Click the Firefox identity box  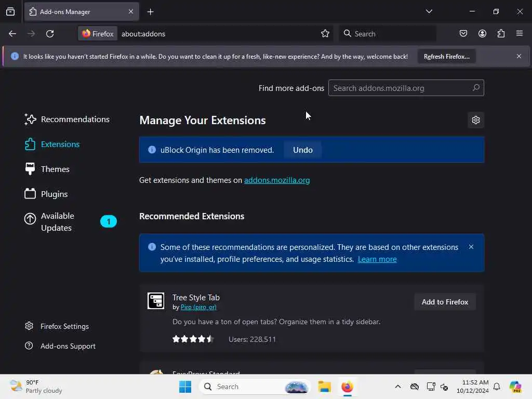point(98,34)
